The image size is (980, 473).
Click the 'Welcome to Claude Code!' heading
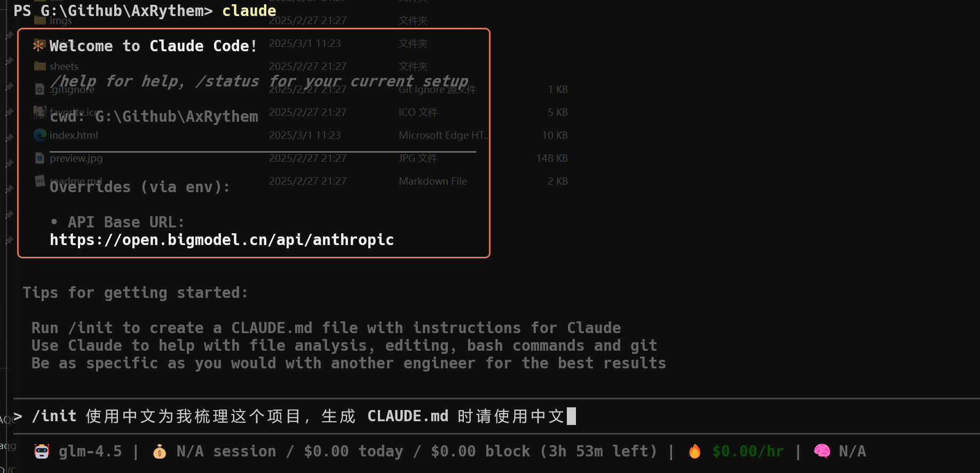[x=153, y=46]
